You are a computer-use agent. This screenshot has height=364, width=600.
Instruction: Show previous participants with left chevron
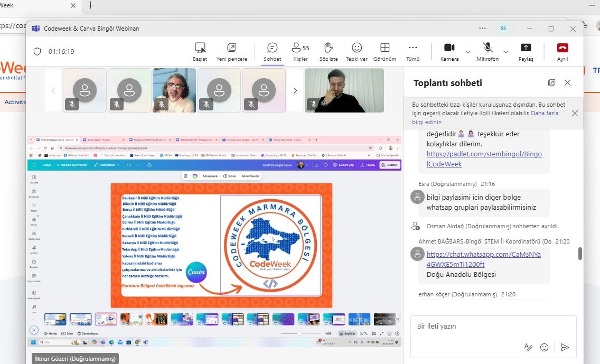pos(53,91)
